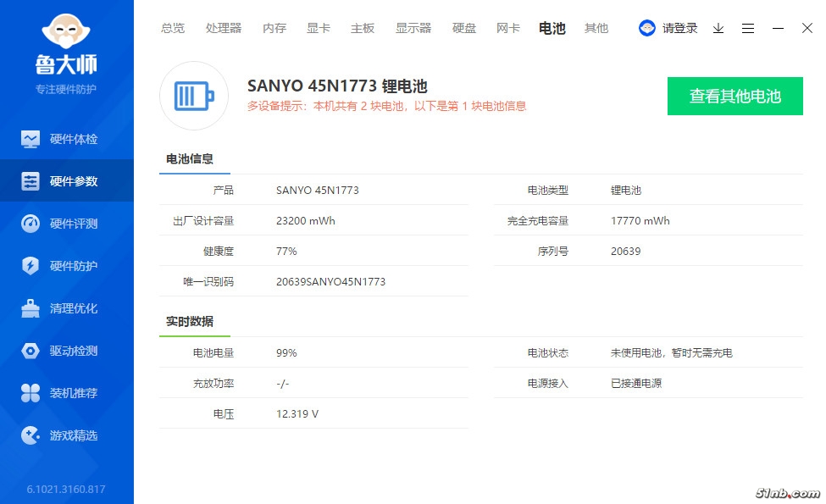Open 清理优化 broom icon
Viewport: 826px width, 504px height.
pyautogui.click(x=30, y=308)
